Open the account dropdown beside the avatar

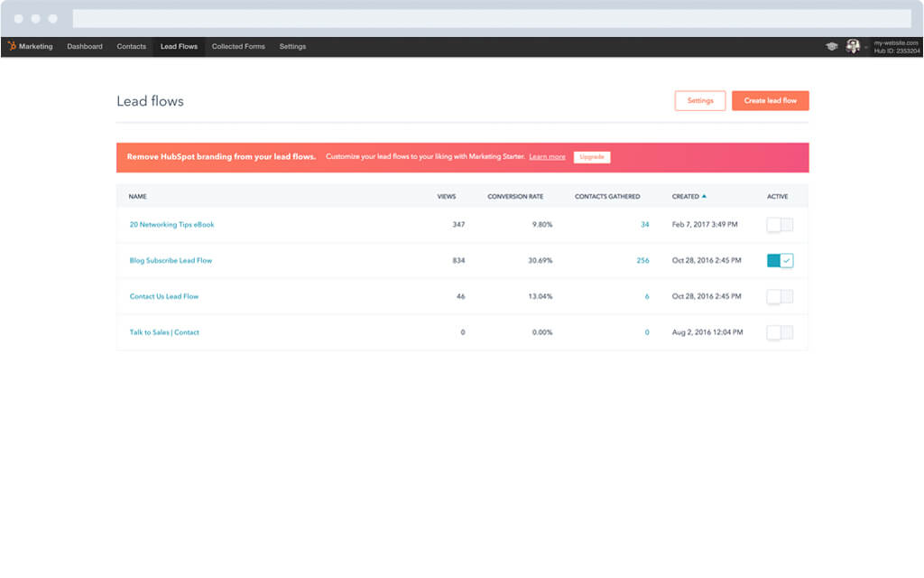point(864,46)
